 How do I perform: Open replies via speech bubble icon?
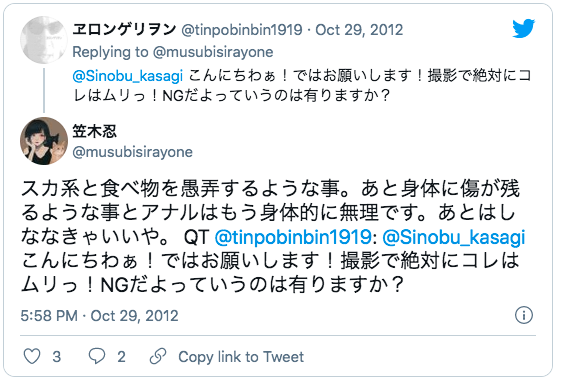(97, 356)
